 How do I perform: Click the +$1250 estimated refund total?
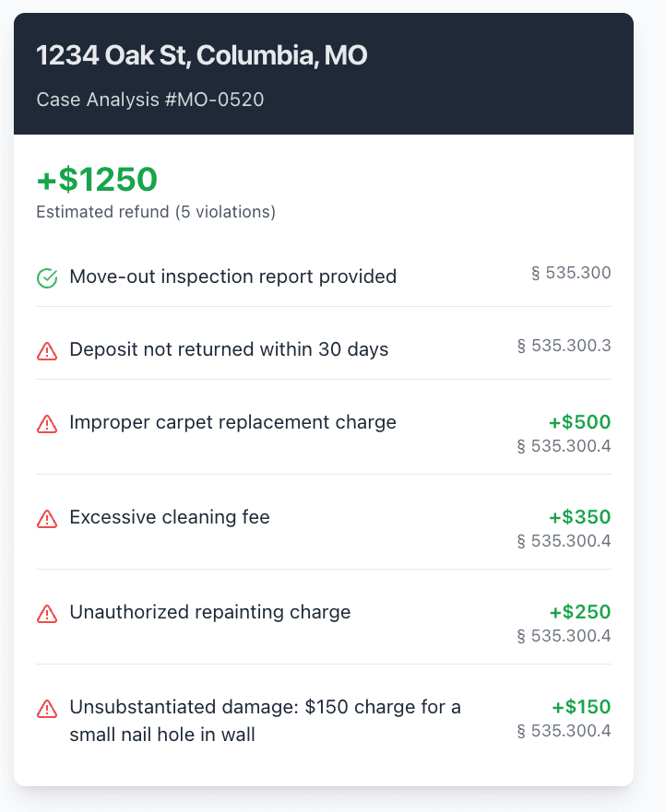97,179
